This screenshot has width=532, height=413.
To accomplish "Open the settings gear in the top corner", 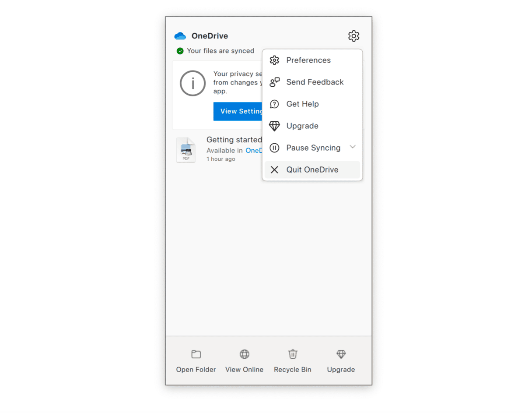I will pos(353,36).
